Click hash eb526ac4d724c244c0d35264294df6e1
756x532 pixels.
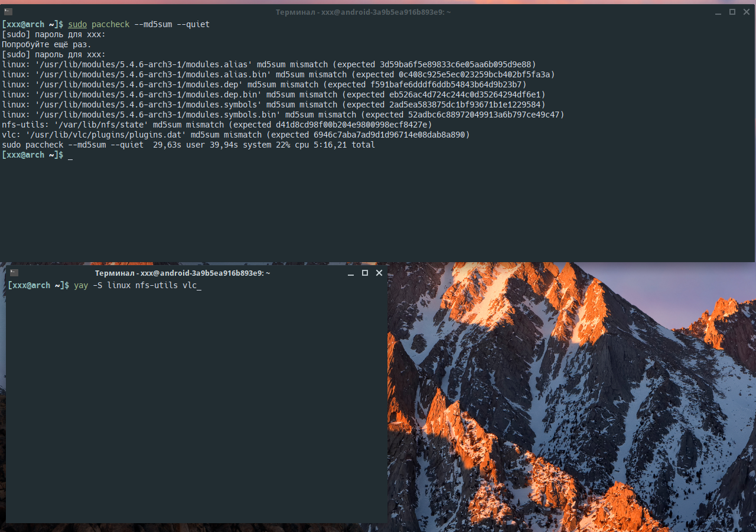(465, 94)
